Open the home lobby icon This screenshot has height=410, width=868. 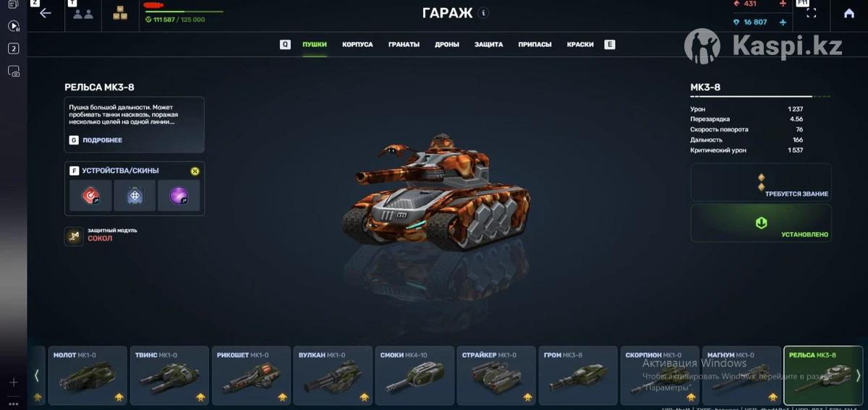tap(848, 13)
